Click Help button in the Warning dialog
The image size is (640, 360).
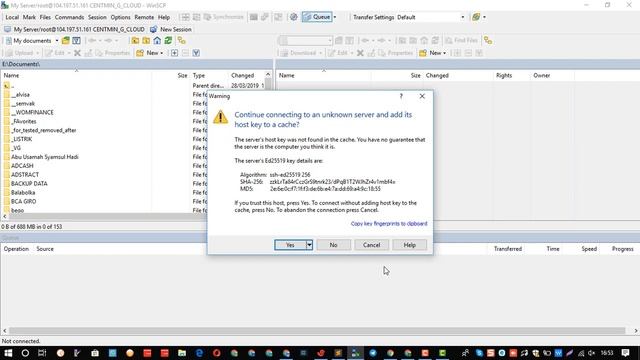409,245
